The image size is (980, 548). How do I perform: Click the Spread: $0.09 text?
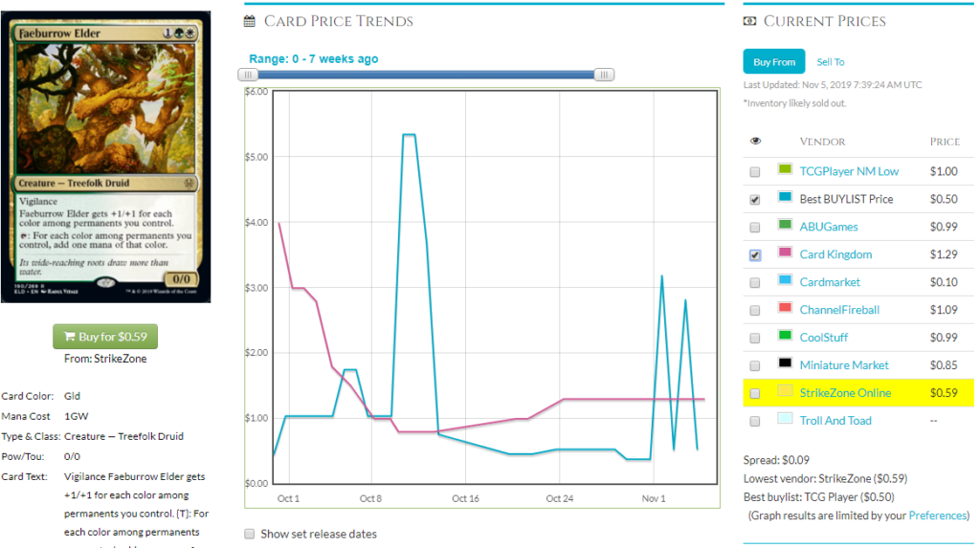point(776,460)
